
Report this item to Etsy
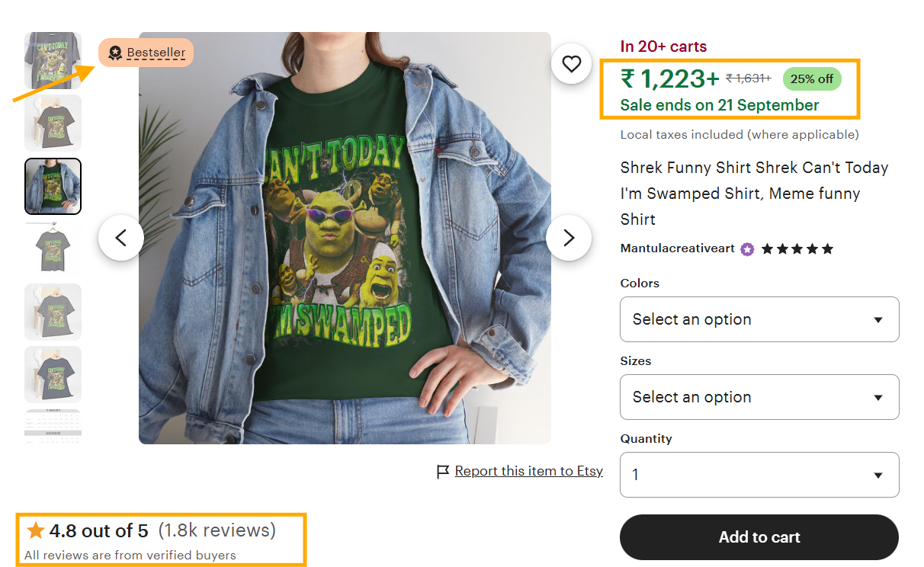pos(528,471)
